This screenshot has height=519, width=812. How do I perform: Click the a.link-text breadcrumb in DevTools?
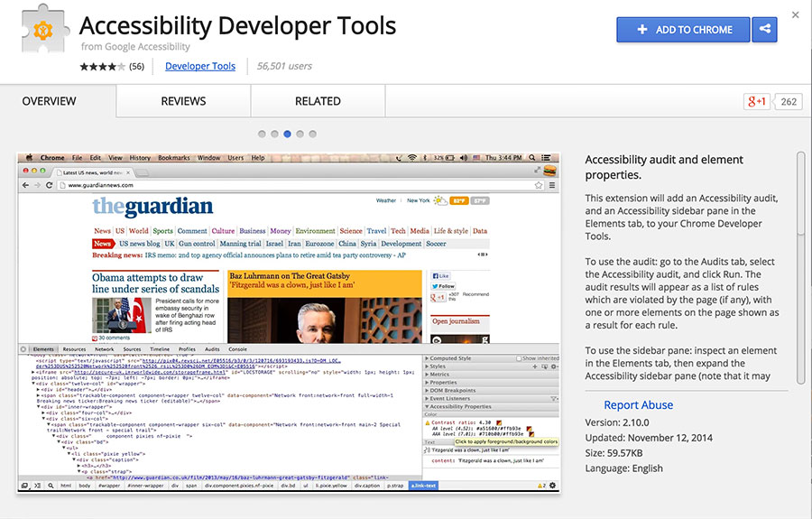[x=424, y=486]
